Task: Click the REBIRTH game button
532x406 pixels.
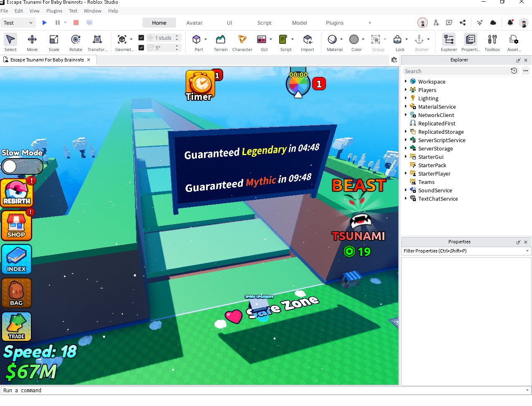Action: (17, 192)
